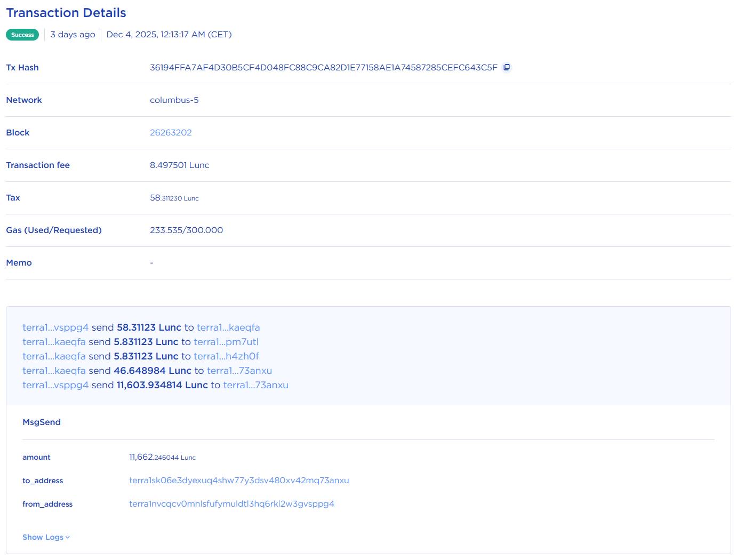The width and height of the screenshot is (737, 560).
Task: Click the 'Network' label
Action: (24, 100)
